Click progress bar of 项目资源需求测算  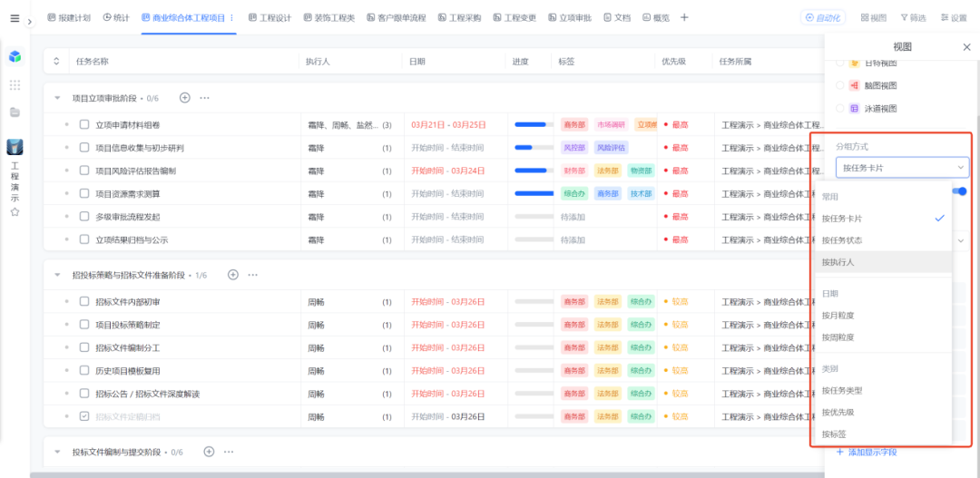point(534,194)
